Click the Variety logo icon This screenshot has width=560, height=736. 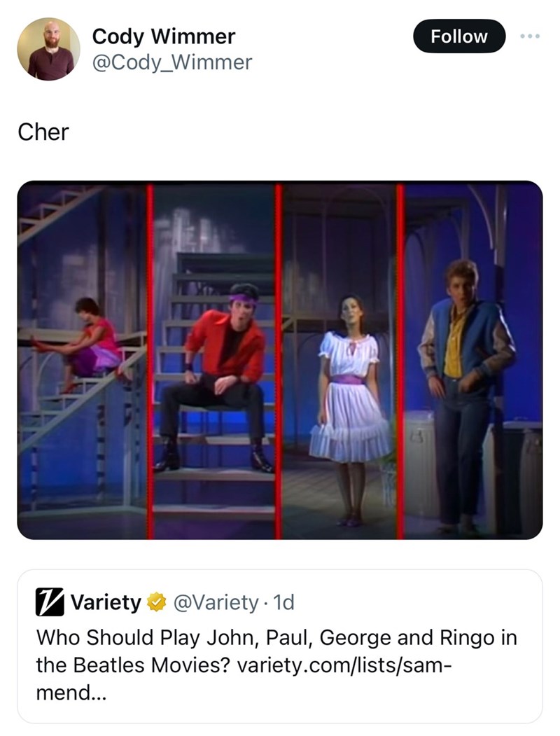[x=50, y=602]
